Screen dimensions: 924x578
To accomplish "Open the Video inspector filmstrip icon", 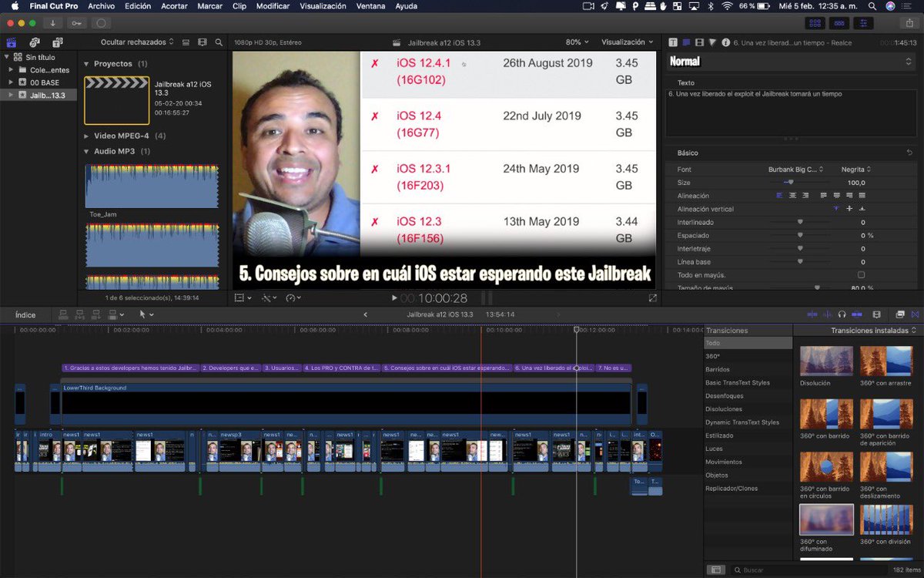I will 699,42.
